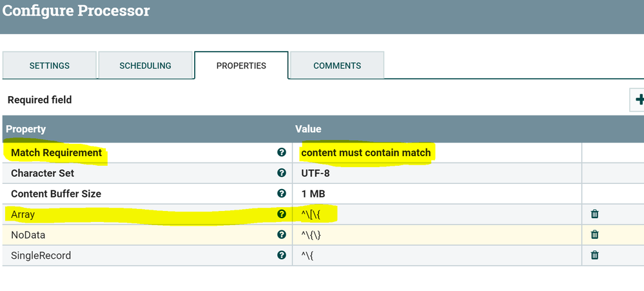The width and height of the screenshot is (644, 291).
Task: Go to the Comments tab
Action: (x=337, y=66)
